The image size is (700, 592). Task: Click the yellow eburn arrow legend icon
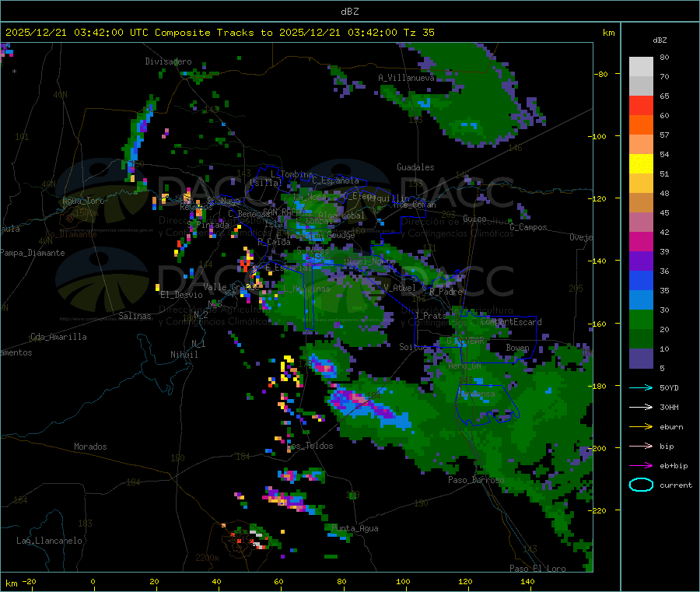tap(641, 426)
